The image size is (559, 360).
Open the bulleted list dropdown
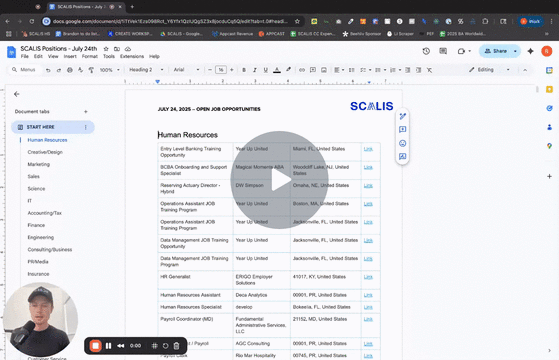380,70
